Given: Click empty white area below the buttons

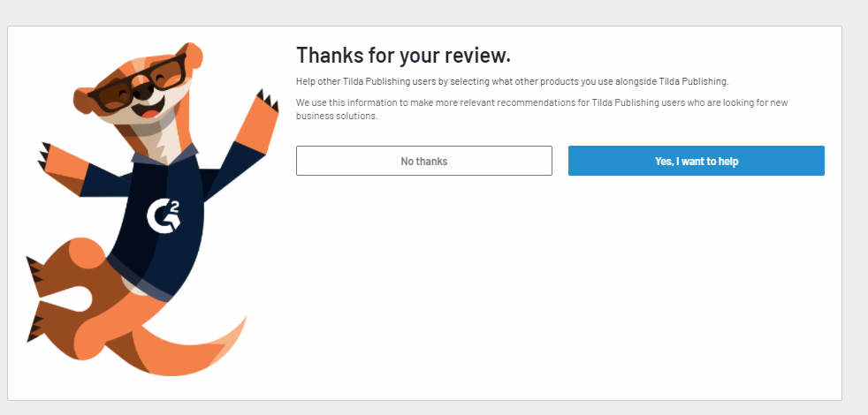Looking at the screenshot, I should (x=560, y=288).
